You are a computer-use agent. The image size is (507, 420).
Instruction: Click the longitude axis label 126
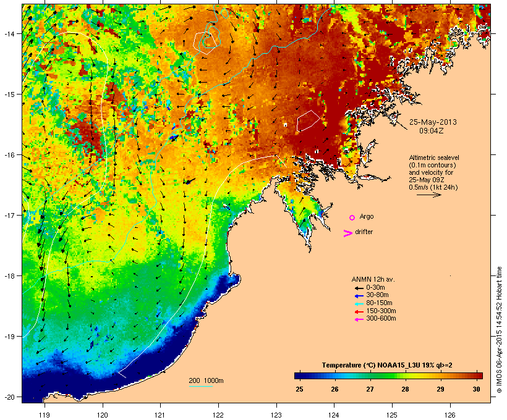click(449, 415)
